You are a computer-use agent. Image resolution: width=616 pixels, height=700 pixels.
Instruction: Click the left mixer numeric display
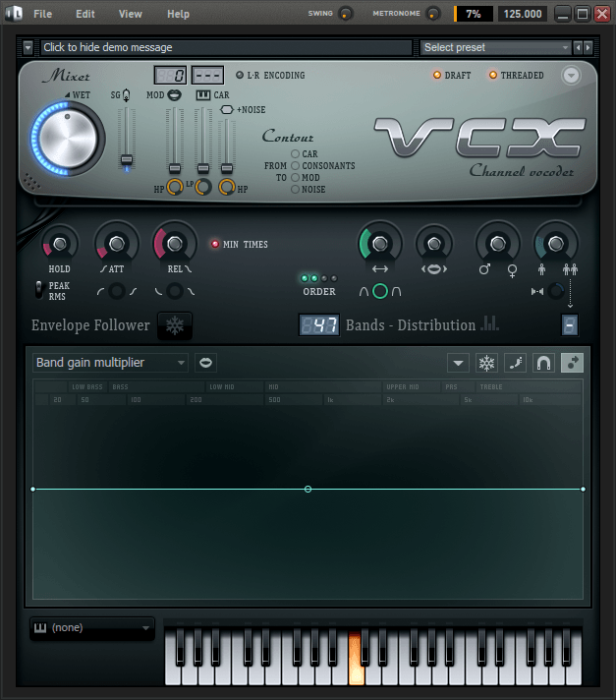[x=170, y=75]
